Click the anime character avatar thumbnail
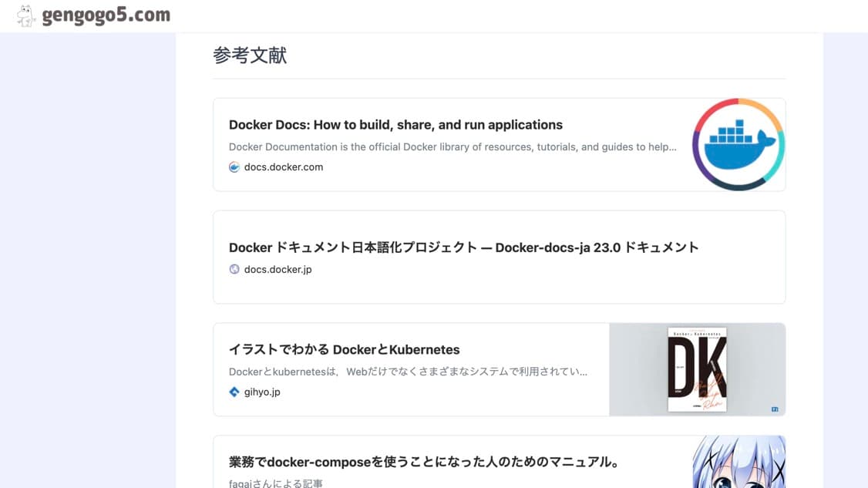 coord(738,462)
